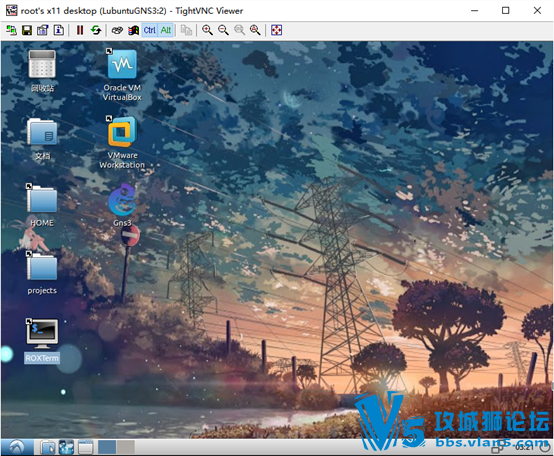Select Oracle VM VirtualBox shortcut
Image resolution: width=554 pixels, height=456 pixels.
[122, 75]
